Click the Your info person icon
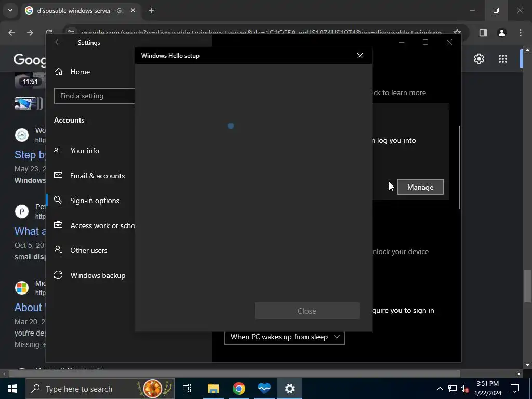 click(x=58, y=150)
